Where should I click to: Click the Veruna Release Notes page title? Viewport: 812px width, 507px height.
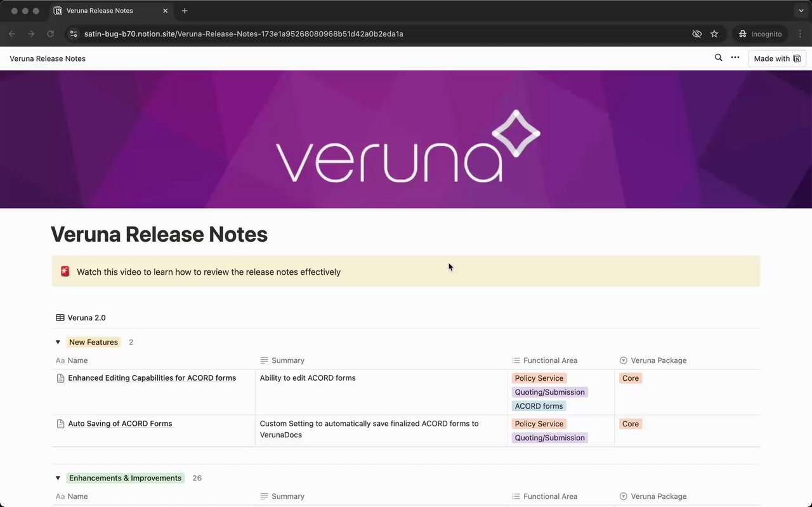(x=159, y=234)
